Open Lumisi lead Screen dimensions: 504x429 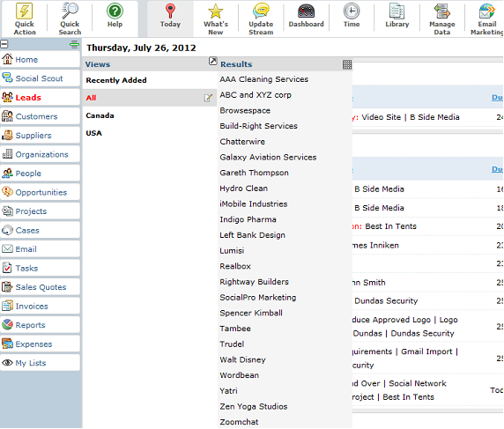point(232,251)
